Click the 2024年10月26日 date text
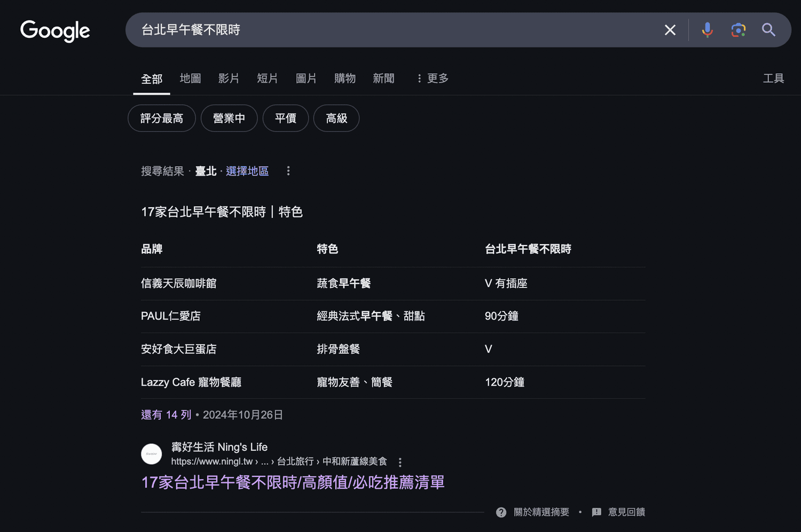Screen dimensions: 801x532 point(243,415)
